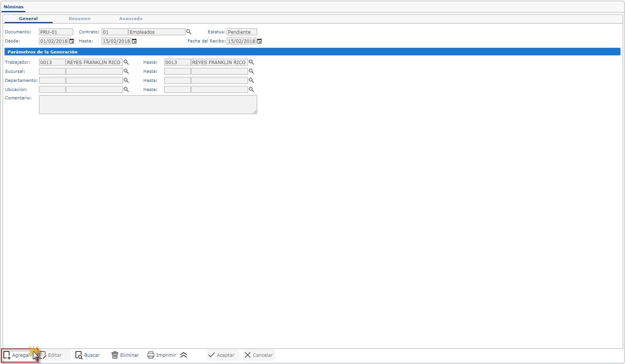Image resolution: width=625 pixels, height=364 pixels.
Task: Click inside the Comentario text area
Action: [148, 105]
